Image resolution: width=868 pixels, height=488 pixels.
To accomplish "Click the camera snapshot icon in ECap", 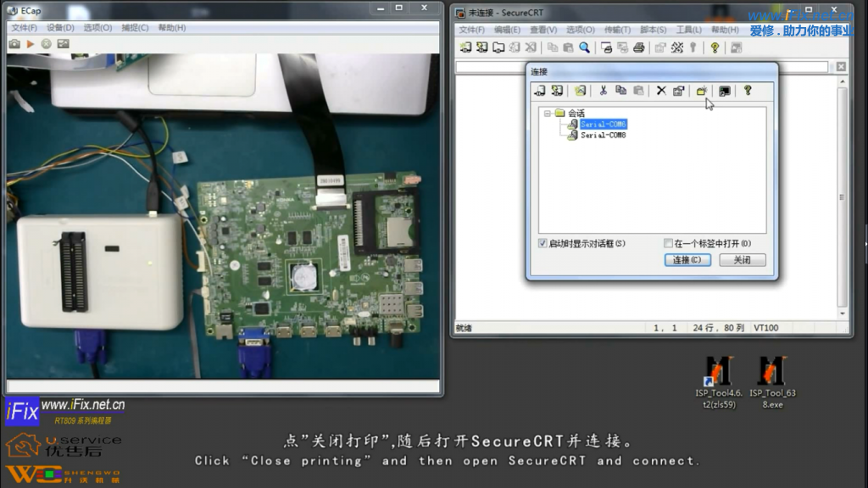I will click(x=14, y=43).
